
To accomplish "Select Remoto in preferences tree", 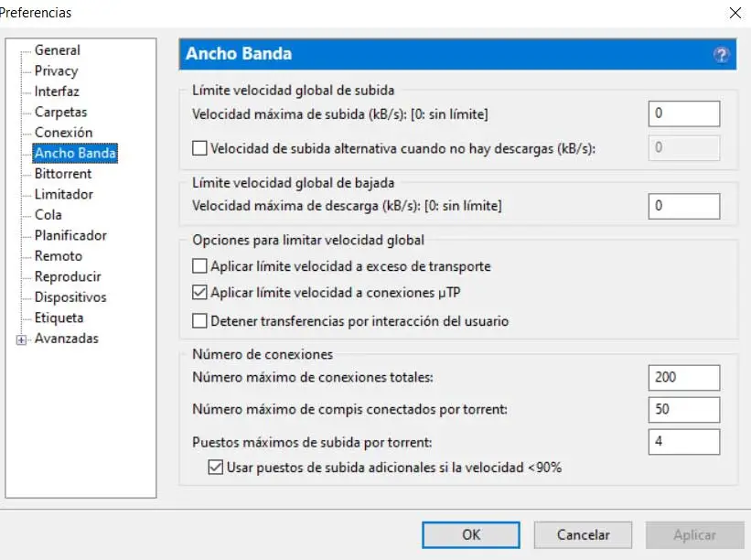I will (x=58, y=256).
